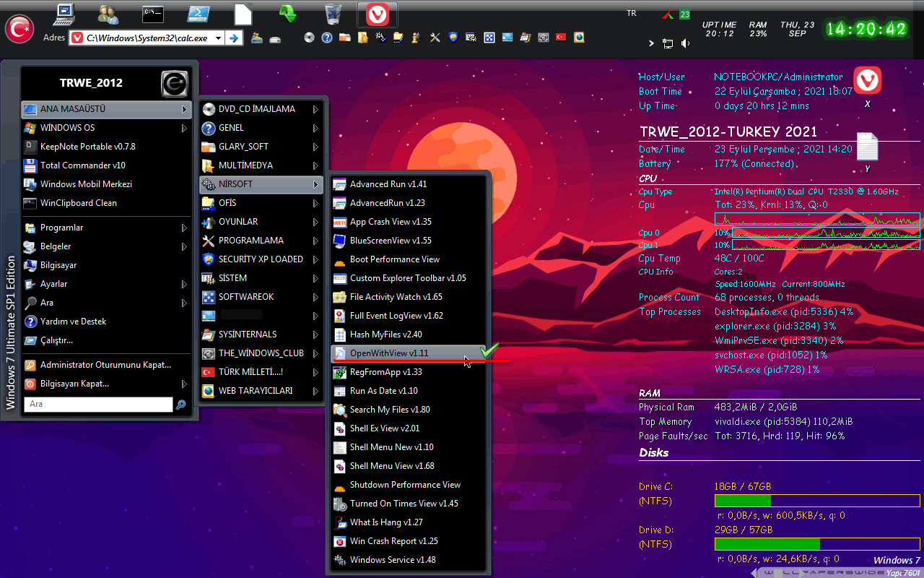
Task: Click the globe browser toolbar icon
Action: pos(579,38)
